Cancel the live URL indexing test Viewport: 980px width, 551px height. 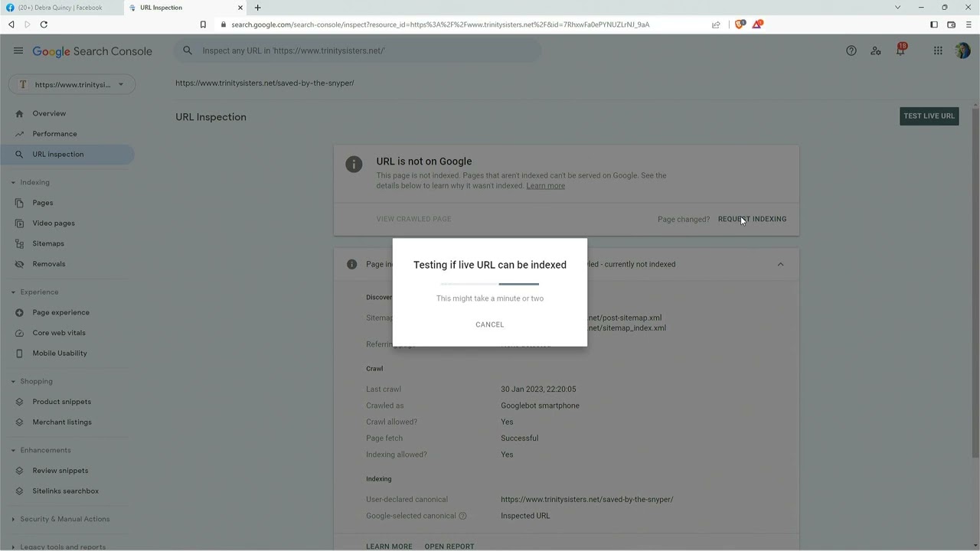[490, 324]
